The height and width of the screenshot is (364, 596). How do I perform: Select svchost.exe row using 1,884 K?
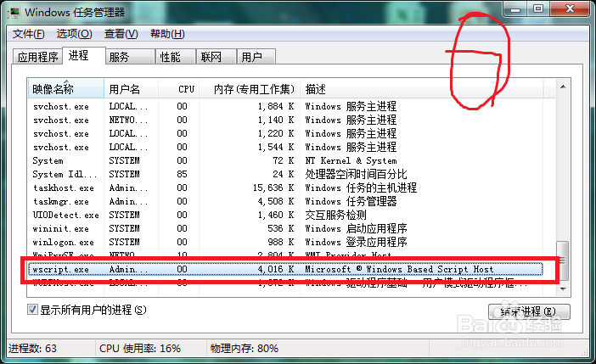coord(285,106)
